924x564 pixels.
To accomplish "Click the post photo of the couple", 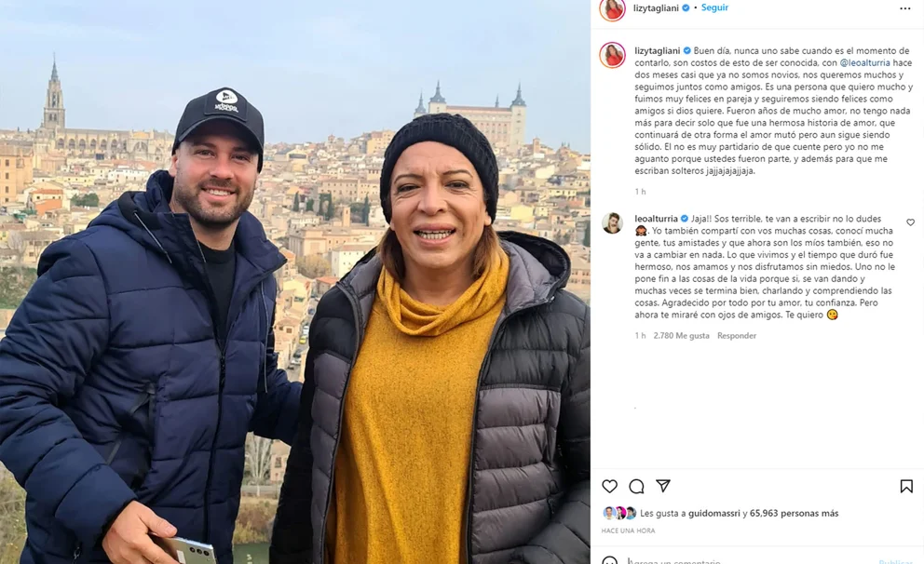I will [294, 282].
